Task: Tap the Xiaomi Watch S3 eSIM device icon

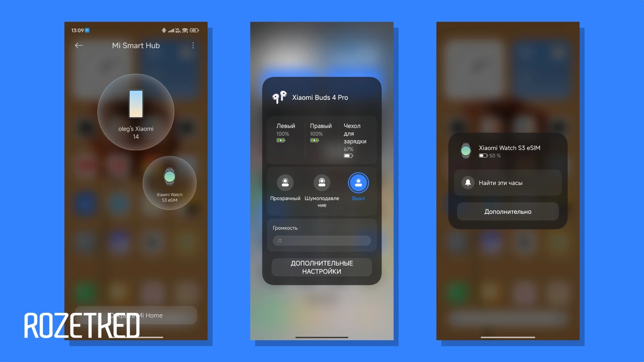Action: click(x=169, y=177)
